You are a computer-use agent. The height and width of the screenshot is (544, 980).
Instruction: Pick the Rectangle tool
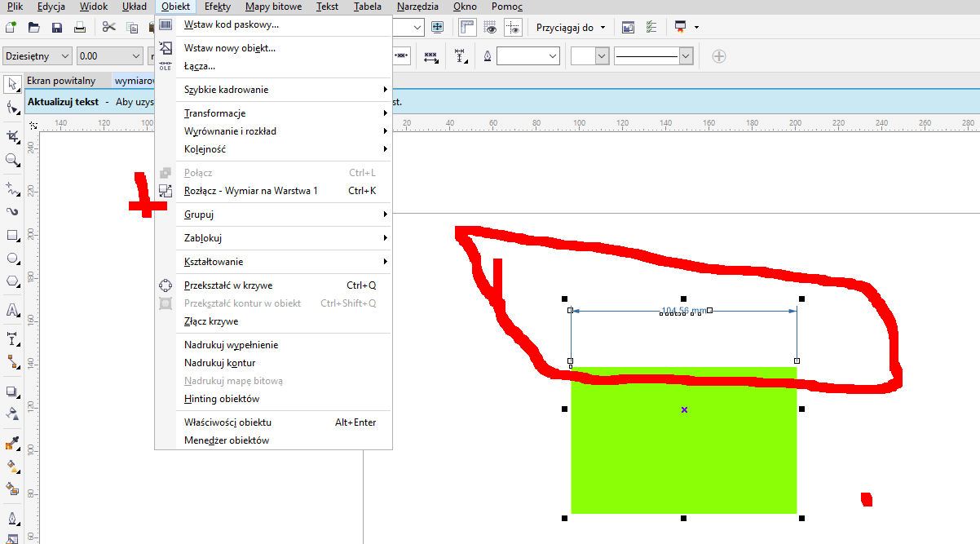12,236
